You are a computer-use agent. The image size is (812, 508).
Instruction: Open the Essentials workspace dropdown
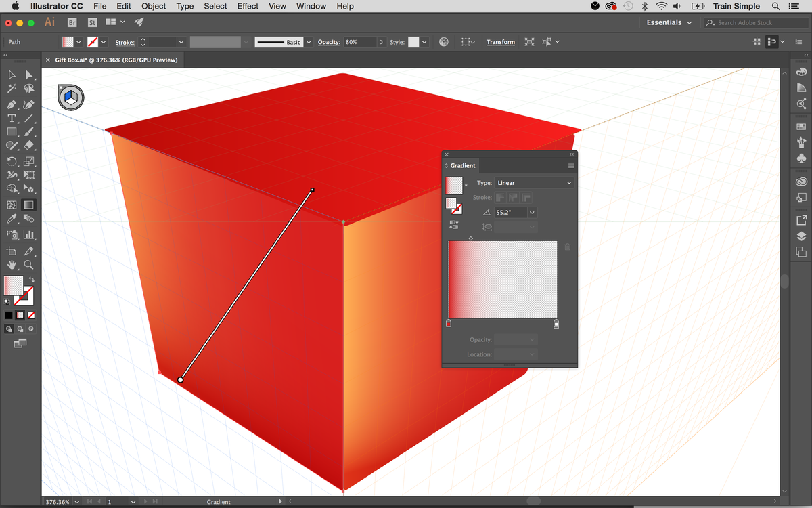(x=669, y=22)
